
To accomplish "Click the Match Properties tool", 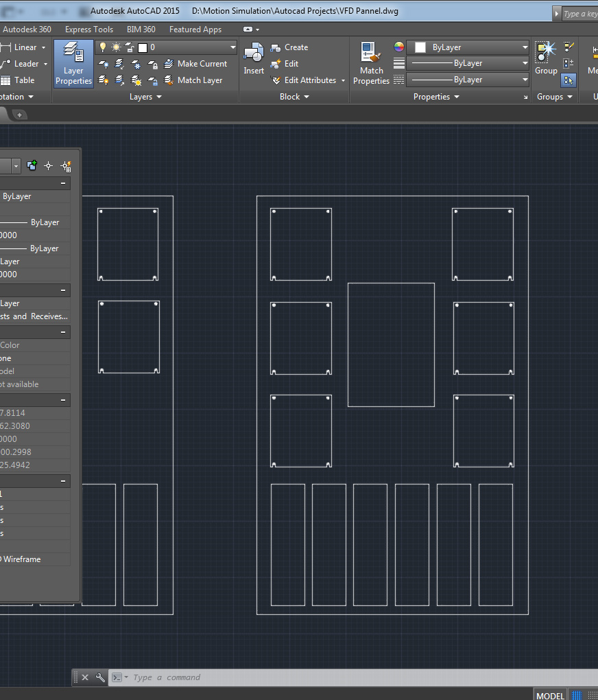I will pyautogui.click(x=371, y=63).
